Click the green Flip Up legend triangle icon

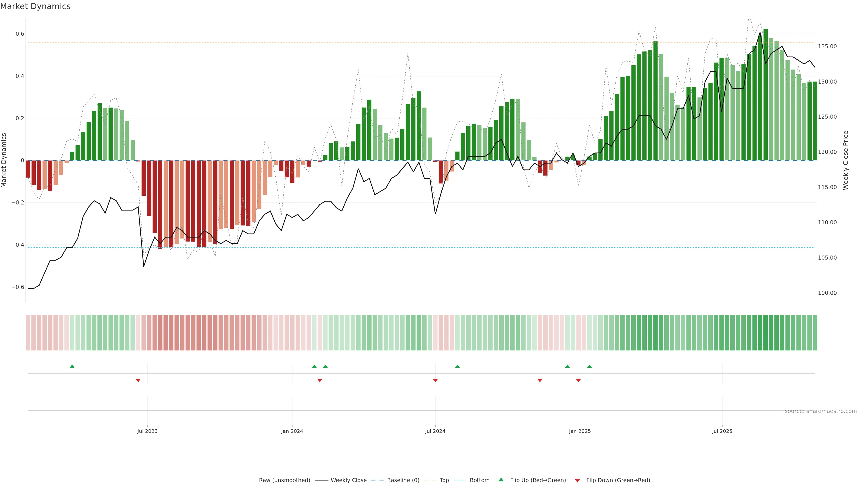pyautogui.click(x=501, y=480)
